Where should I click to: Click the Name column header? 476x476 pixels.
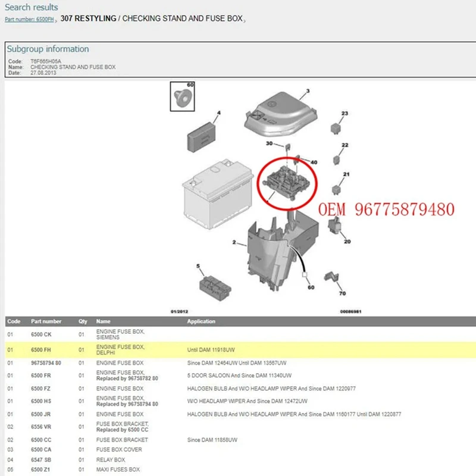coord(103,321)
